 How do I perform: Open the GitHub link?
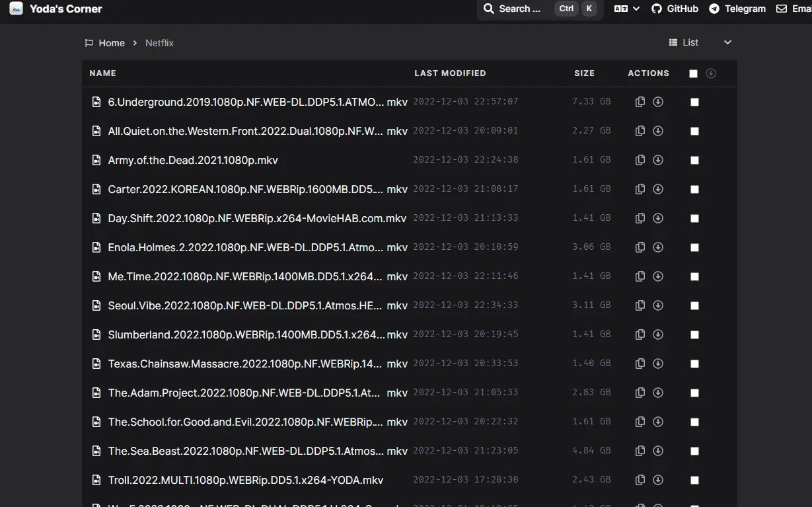(675, 9)
